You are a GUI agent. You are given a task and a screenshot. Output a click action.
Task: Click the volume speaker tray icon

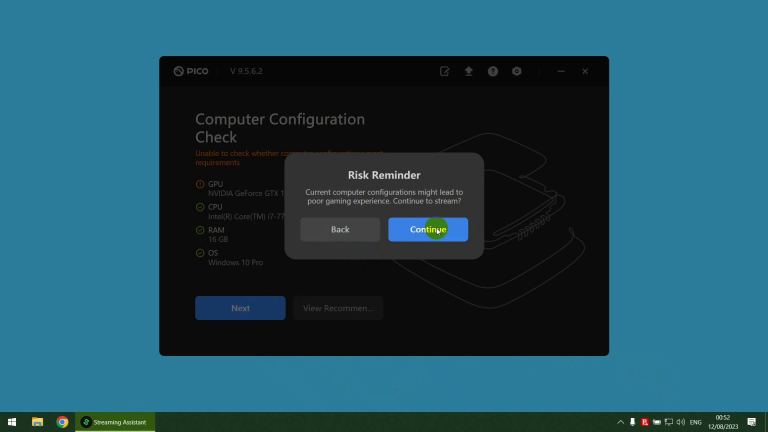coord(681,422)
